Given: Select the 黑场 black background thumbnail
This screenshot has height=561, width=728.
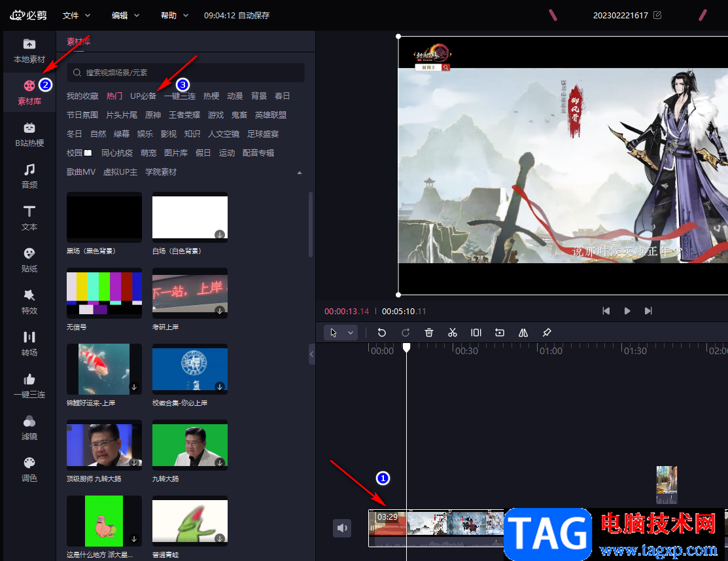Looking at the screenshot, I should click(104, 217).
